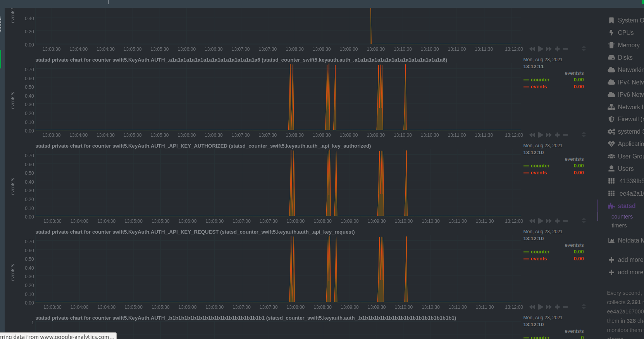Viewport: 644px width, 339px height.
Task: Click the first 'add more' link in sidebar
Action: coord(630,260)
